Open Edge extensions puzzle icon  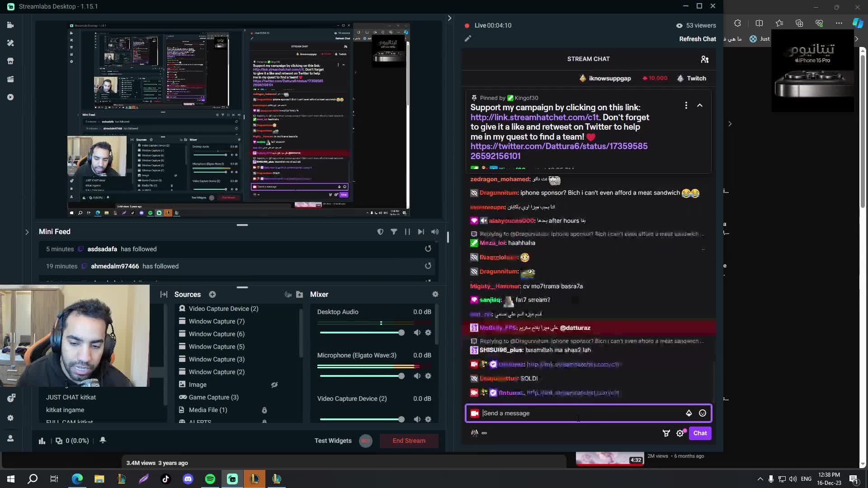(738, 23)
